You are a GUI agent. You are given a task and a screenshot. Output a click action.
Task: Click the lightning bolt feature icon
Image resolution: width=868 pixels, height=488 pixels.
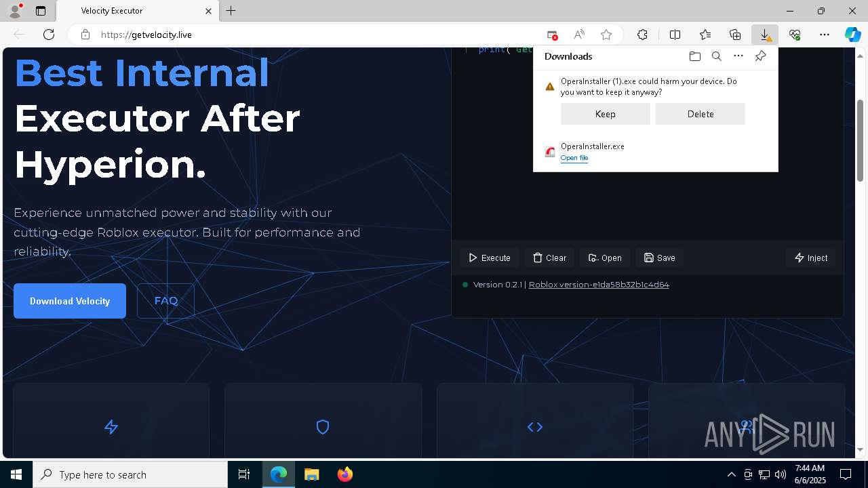click(111, 427)
